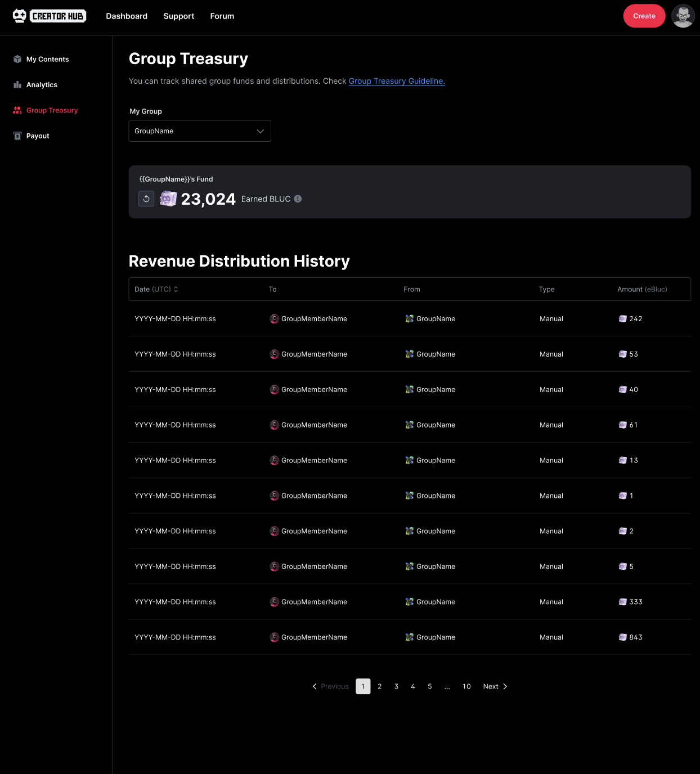Open the Group Treasury Guideline link
The image size is (700, 774).
(397, 81)
